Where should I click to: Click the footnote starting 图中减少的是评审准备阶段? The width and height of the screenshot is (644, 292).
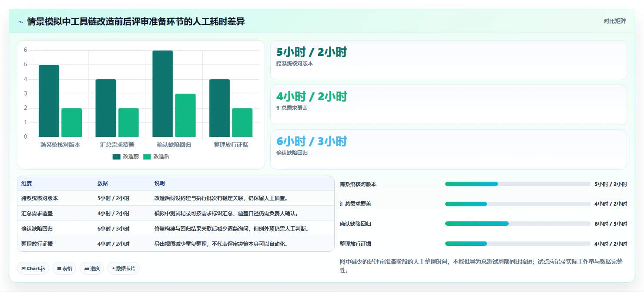tap(482, 266)
